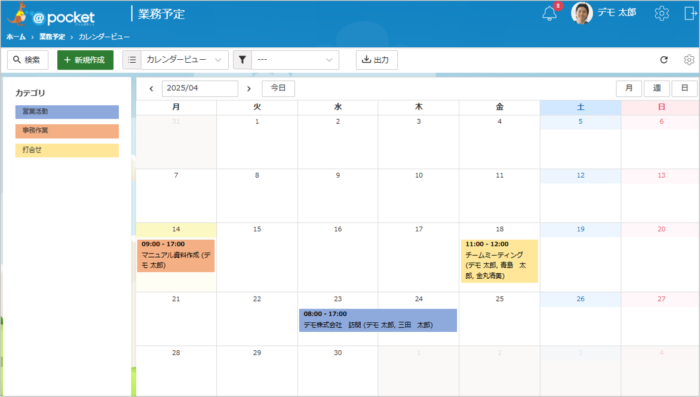700x397 pixels.
Task: Click the 新規作成 button
Action: click(85, 60)
